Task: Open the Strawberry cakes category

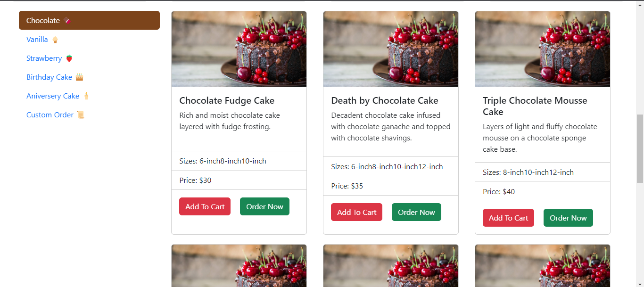Action: pyautogui.click(x=44, y=58)
